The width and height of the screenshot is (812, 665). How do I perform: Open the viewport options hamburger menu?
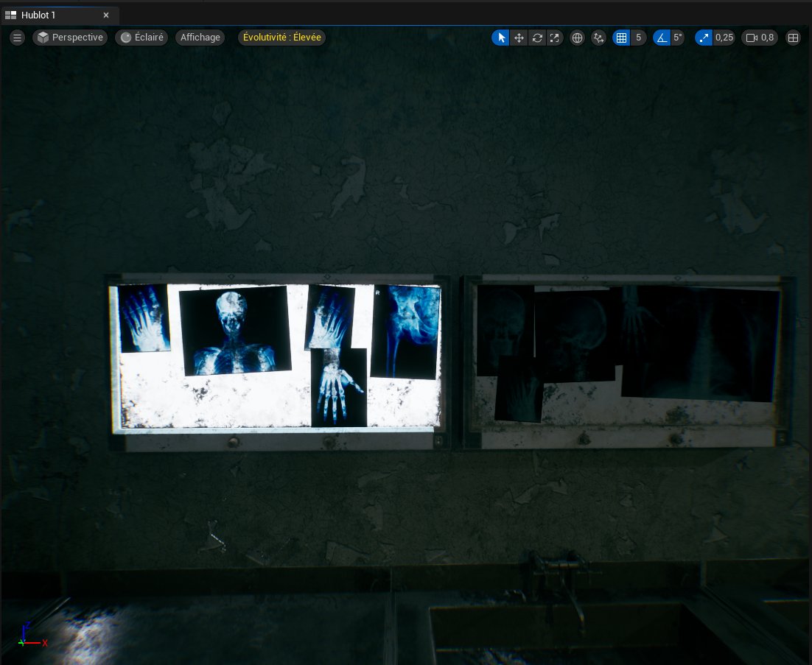point(17,38)
